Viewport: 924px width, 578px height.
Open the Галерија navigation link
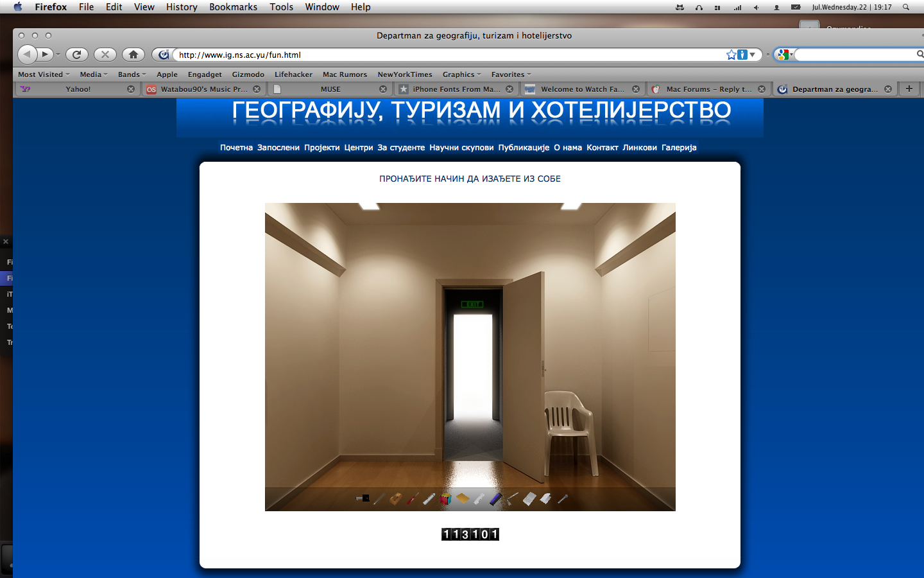point(679,148)
